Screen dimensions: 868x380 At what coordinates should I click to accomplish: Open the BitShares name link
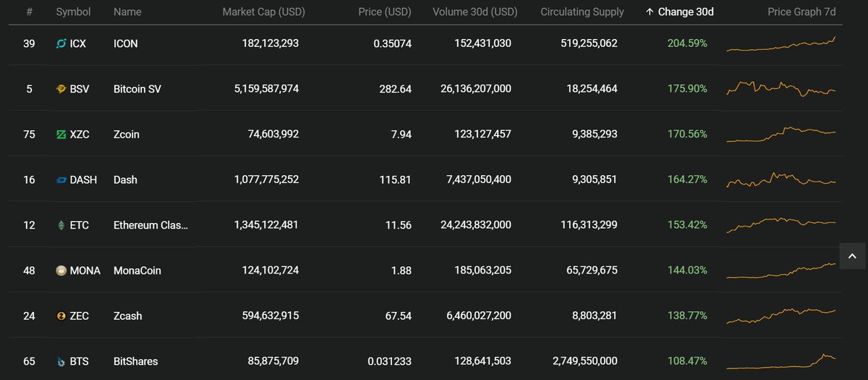click(136, 361)
